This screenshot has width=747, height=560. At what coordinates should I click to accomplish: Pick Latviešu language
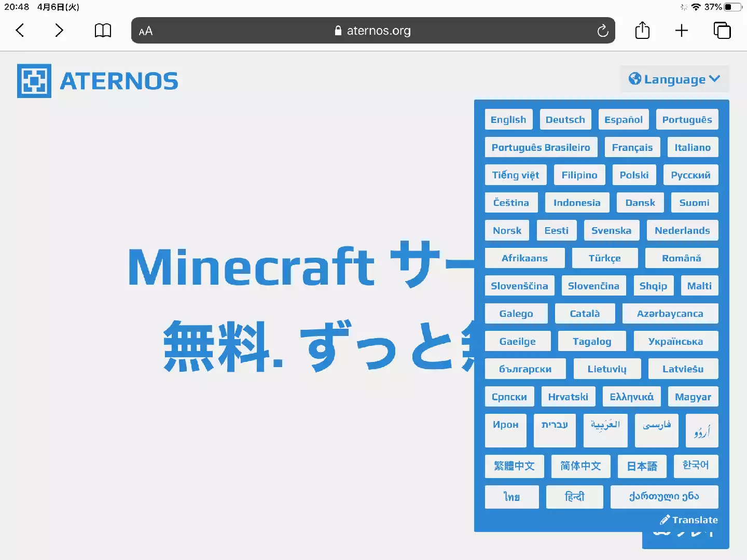tap(683, 369)
